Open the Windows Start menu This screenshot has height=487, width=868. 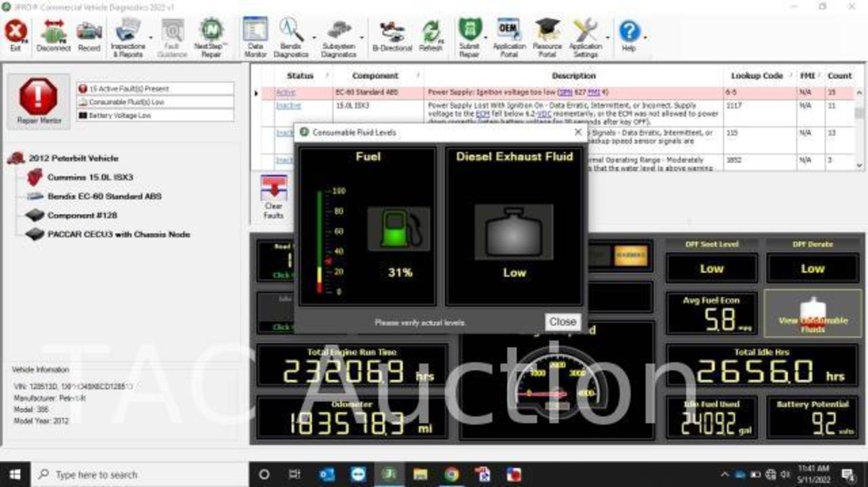pos(15,474)
